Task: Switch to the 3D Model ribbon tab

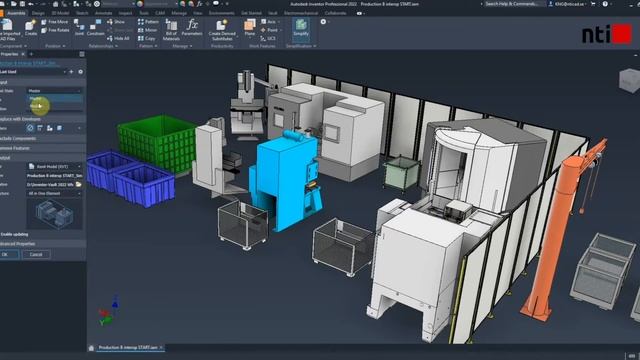Action: click(60, 13)
